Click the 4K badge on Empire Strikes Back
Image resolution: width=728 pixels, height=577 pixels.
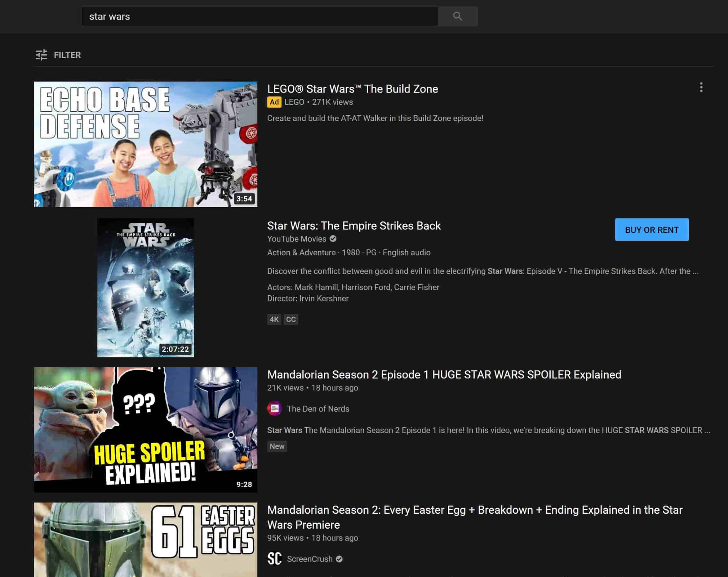click(x=273, y=319)
